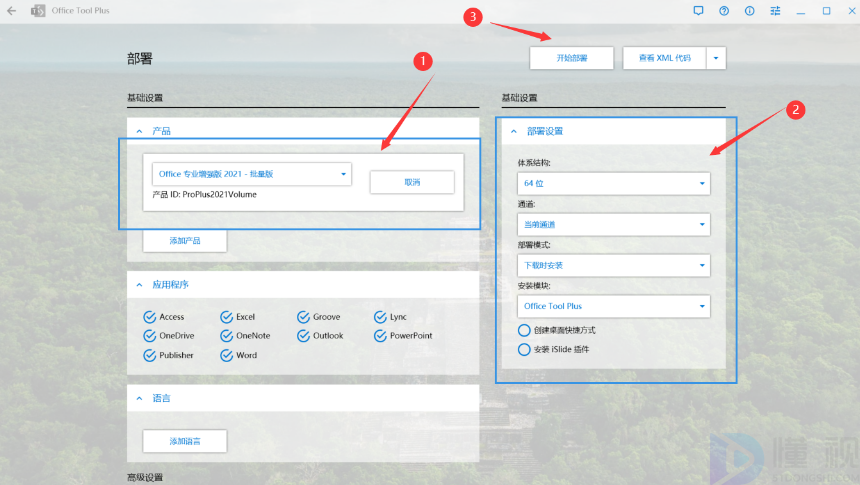Collapse the 部署设置 section

pos(514,131)
